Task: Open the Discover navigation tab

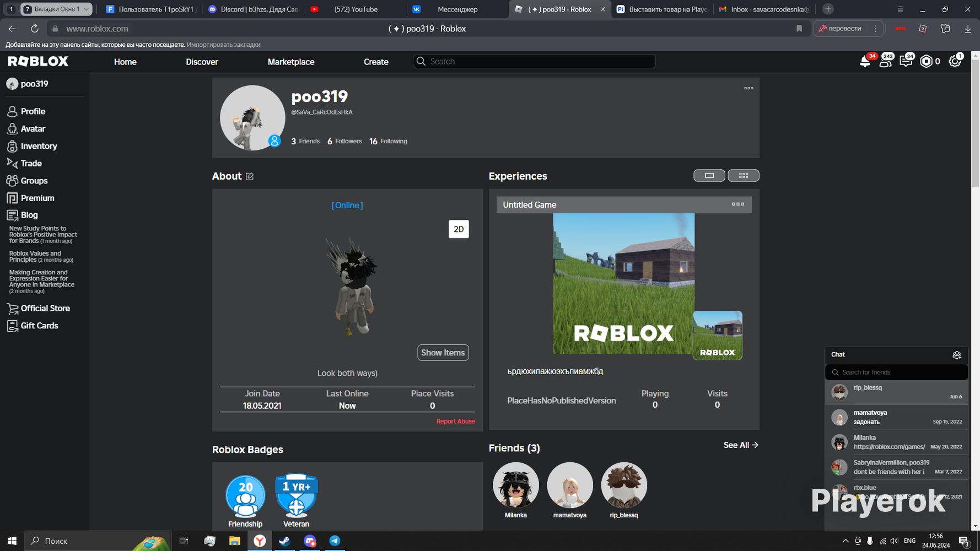Action: coord(202,62)
